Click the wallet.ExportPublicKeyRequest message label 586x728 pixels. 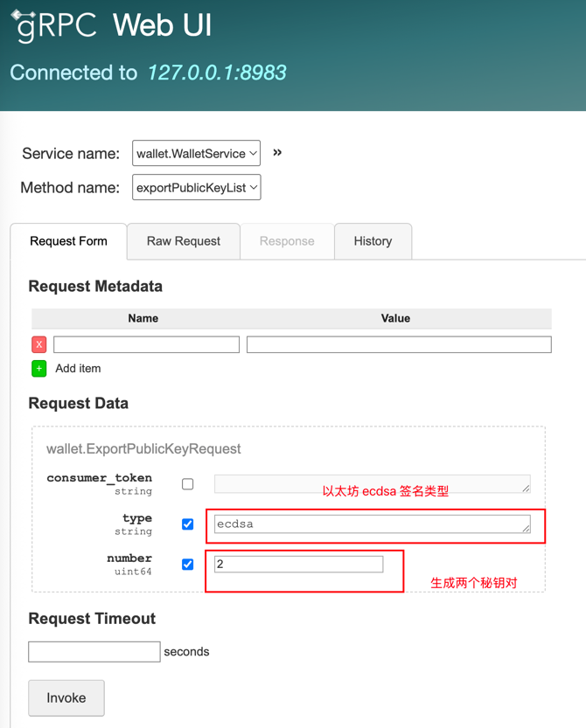[143, 449]
